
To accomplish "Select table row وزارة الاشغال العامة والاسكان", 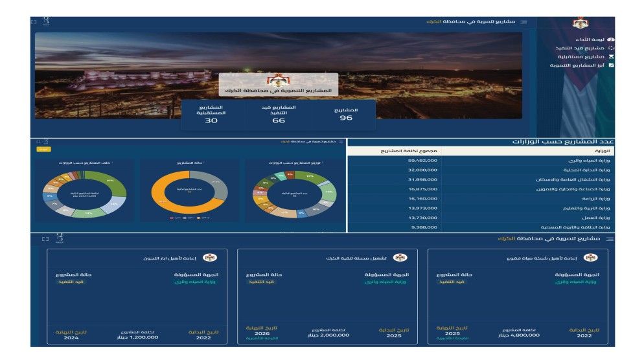I will coord(481,179).
